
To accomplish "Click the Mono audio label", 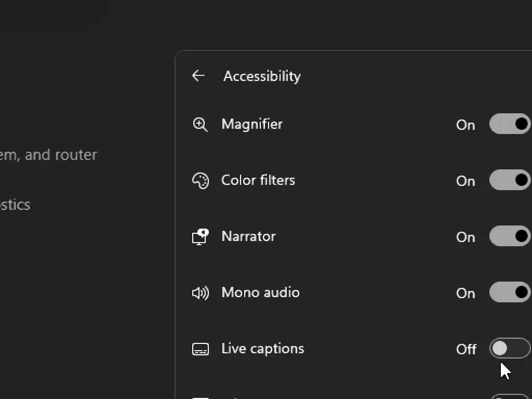I will click(x=260, y=292).
